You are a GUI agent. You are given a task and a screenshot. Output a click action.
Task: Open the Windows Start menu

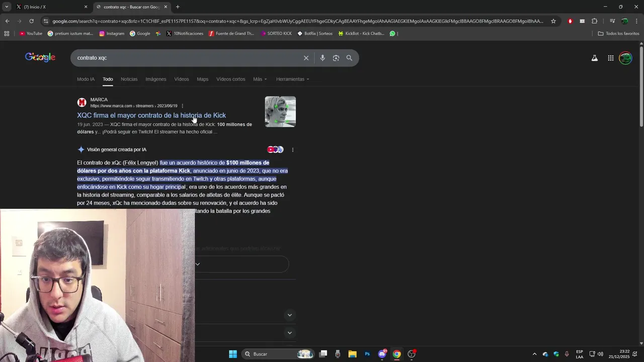[x=232, y=354]
